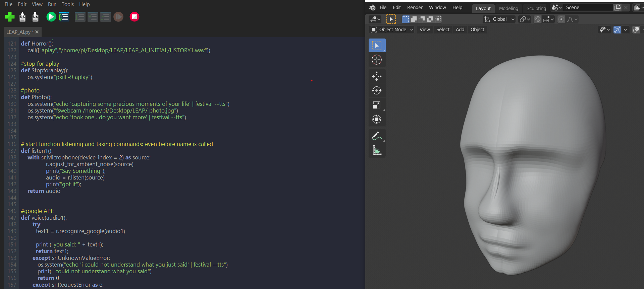Open the transform pivot point dropdown

(x=525, y=19)
